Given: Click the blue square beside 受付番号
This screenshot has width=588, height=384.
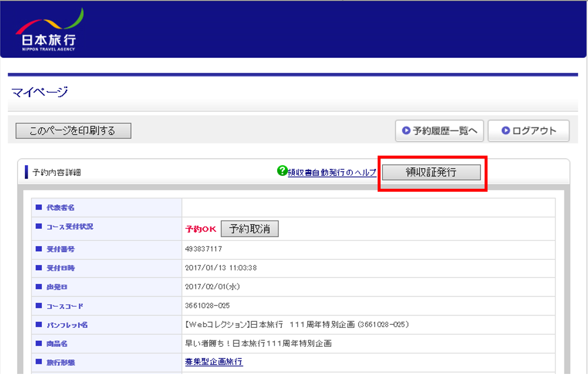Looking at the screenshot, I should (39, 249).
